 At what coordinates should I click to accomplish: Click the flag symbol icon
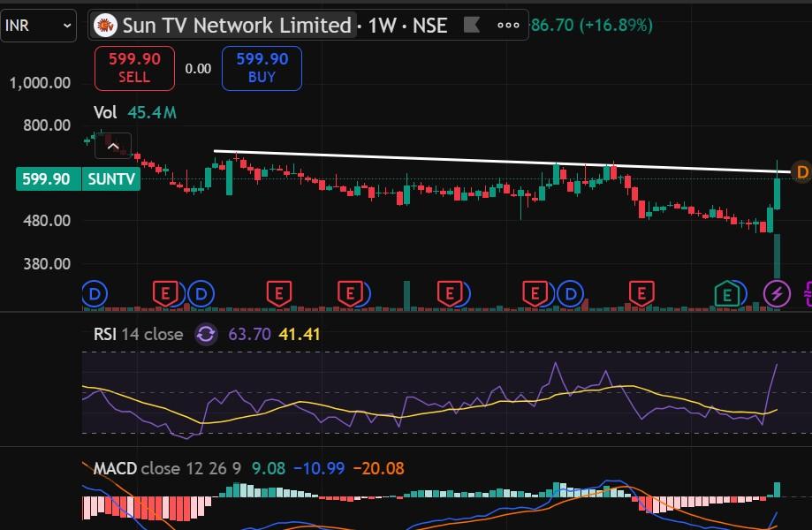tap(471, 25)
